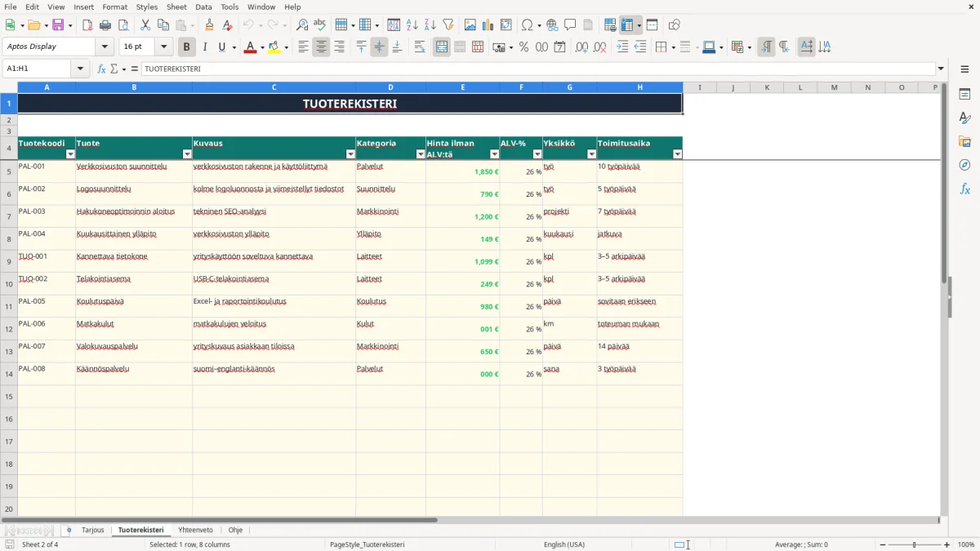Click the Clear Direct Formatting icon
This screenshot has height=551, width=980.
click(227, 25)
